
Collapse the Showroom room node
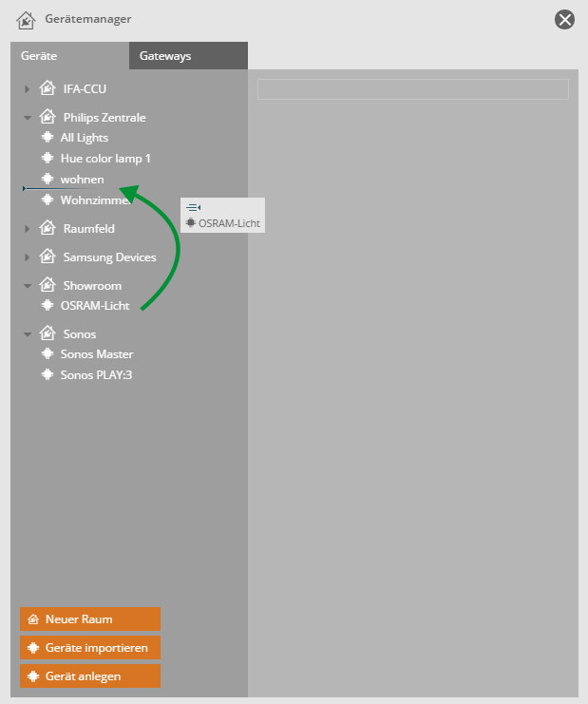click(x=28, y=286)
